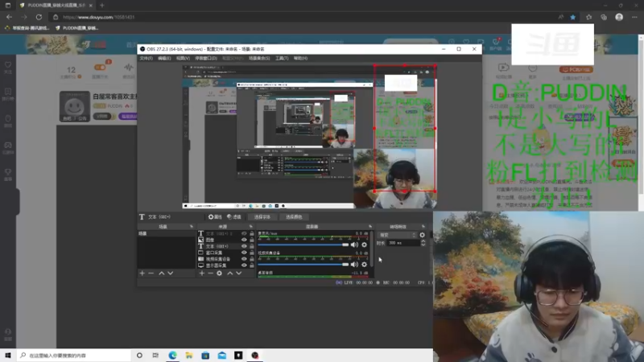Viewport: 644px width, 362px height.
Task: Click 滤镜 button in source toolbar
Action: tap(234, 216)
